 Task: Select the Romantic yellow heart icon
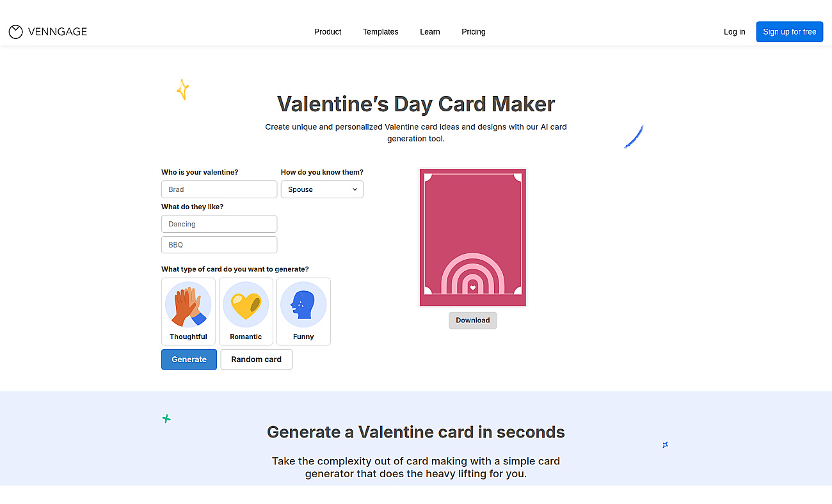point(246,305)
